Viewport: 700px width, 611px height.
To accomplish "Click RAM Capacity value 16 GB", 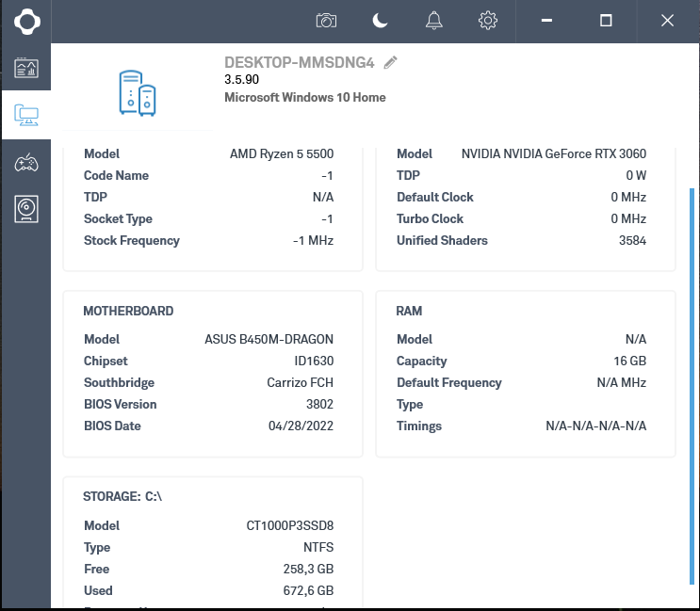I will click(630, 361).
